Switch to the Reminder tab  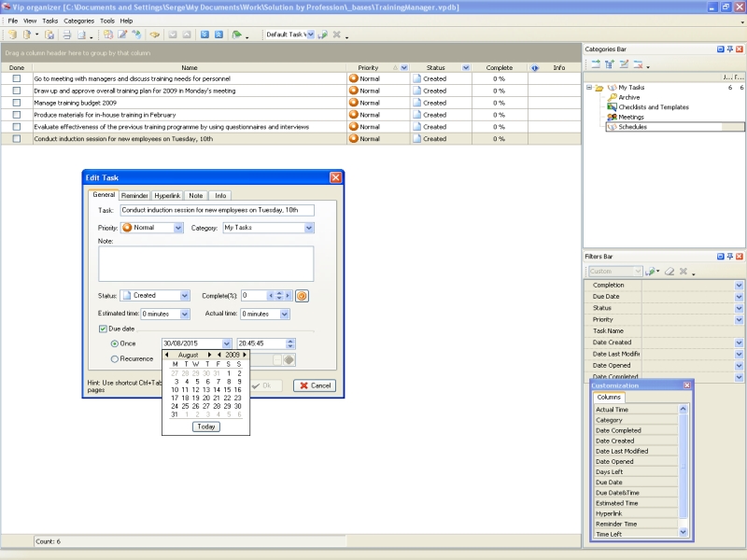134,195
